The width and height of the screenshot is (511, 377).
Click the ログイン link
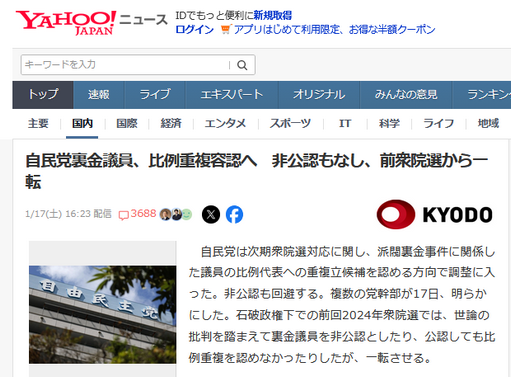(195, 30)
